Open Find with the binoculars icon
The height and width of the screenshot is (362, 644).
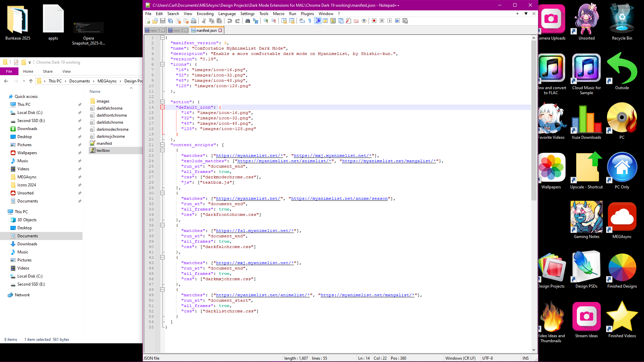coord(248,21)
